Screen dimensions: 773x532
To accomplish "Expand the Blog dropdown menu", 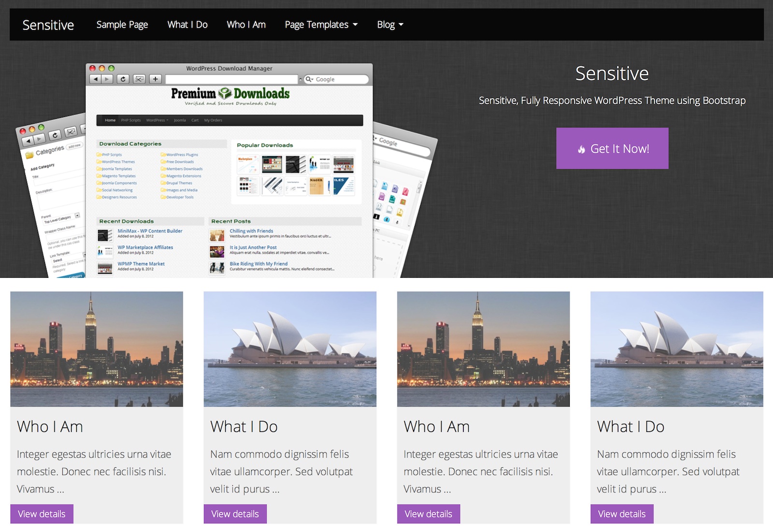I will [x=390, y=25].
